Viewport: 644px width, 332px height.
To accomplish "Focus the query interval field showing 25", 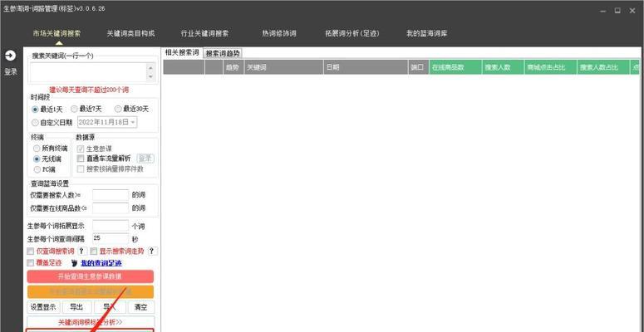I will pyautogui.click(x=111, y=239).
